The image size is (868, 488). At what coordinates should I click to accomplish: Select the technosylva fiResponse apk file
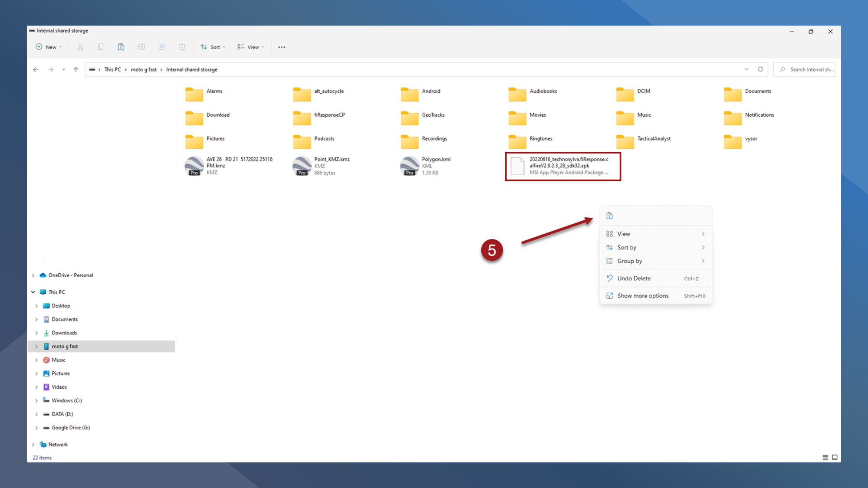(x=562, y=166)
